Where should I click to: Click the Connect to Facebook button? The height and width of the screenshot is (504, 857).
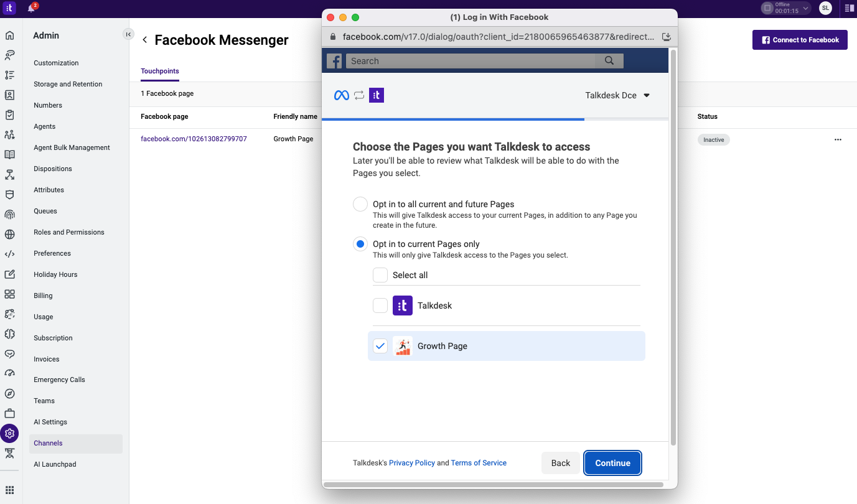click(x=800, y=40)
